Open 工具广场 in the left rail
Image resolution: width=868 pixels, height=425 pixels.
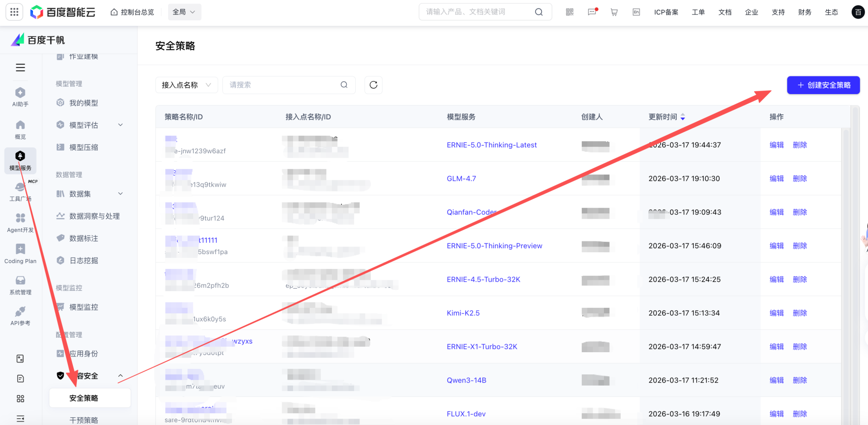[20, 192]
